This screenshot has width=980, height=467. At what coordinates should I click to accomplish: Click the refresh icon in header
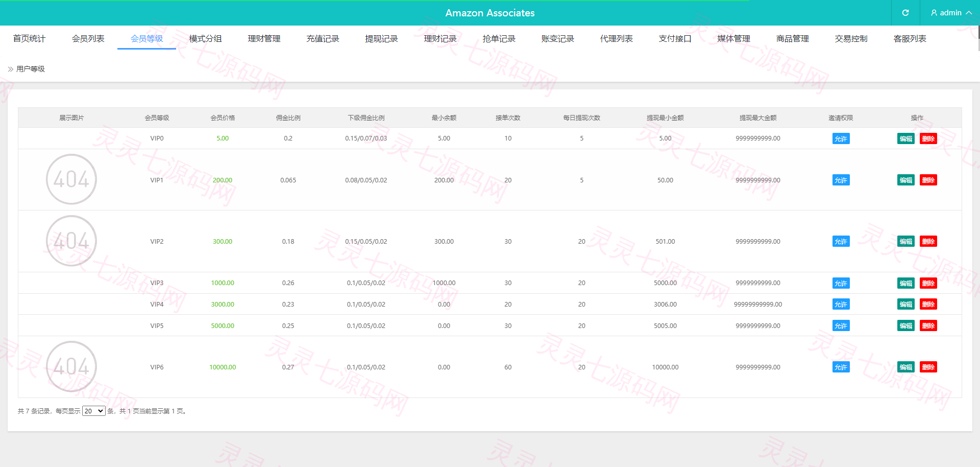pyautogui.click(x=905, y=13)
